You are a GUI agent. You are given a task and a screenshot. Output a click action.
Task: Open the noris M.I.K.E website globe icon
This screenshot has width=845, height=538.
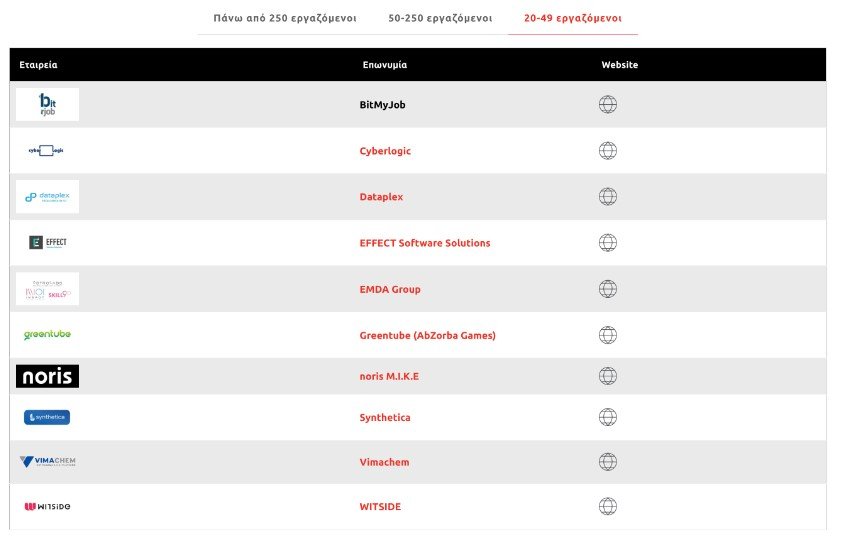pyautogui.click(x=607, y=376)
